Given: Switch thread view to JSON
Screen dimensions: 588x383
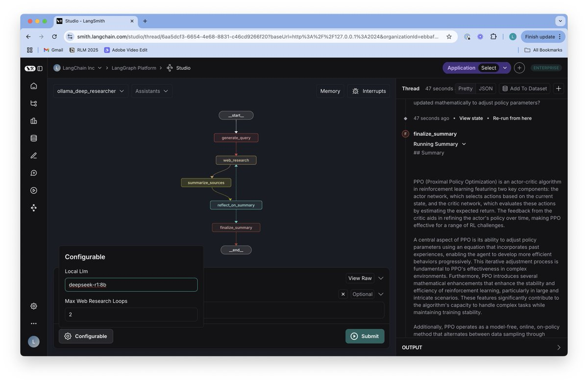Looking at the screenshot, I should coord(486,89).
